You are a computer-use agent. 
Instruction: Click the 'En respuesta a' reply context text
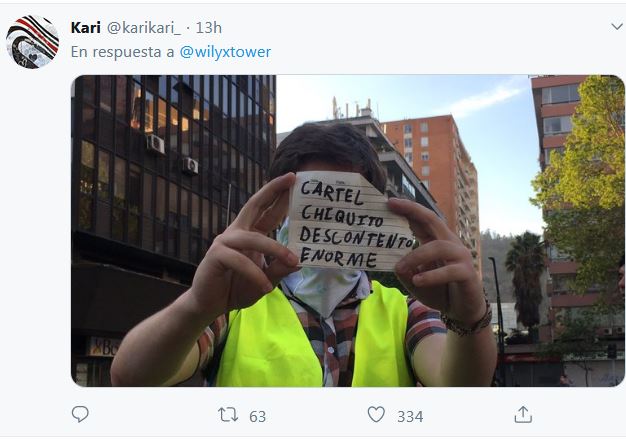tap(123, 52)
